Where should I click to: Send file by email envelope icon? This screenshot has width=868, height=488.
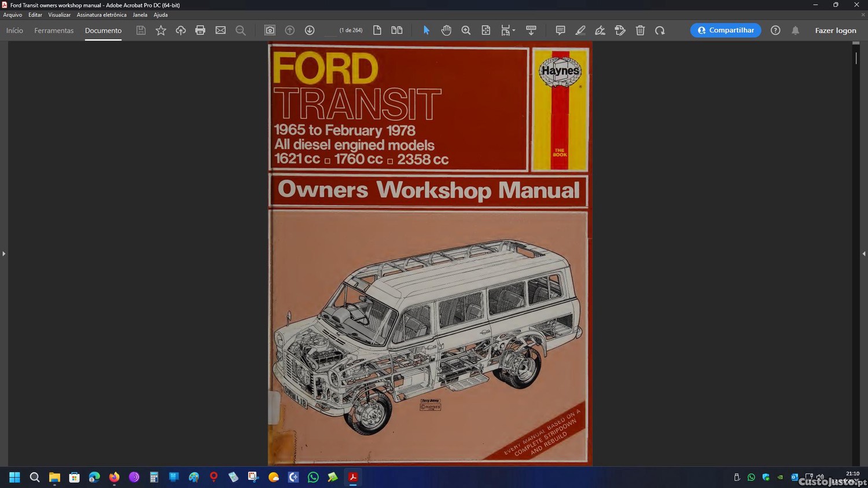(x=220, y=31)
